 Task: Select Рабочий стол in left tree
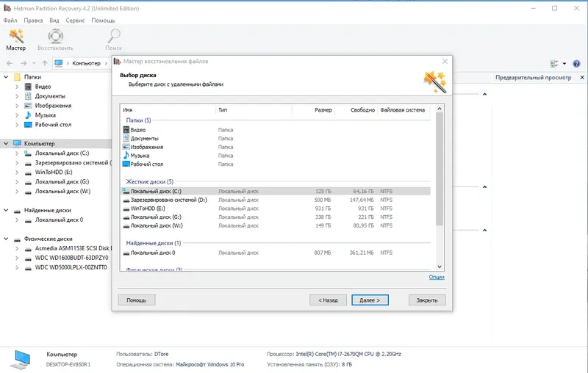point(53,125)
